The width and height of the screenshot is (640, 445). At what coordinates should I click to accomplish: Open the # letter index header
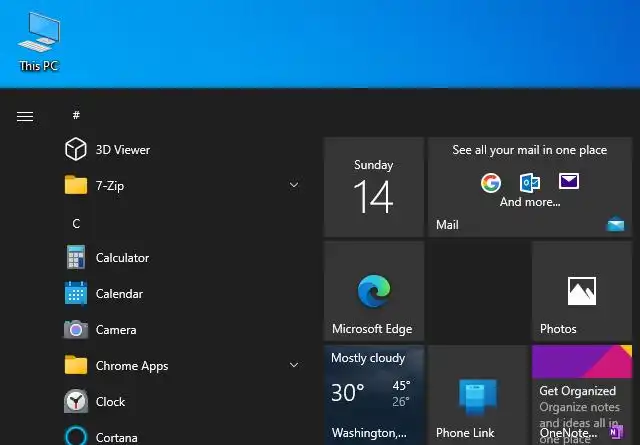76,115
